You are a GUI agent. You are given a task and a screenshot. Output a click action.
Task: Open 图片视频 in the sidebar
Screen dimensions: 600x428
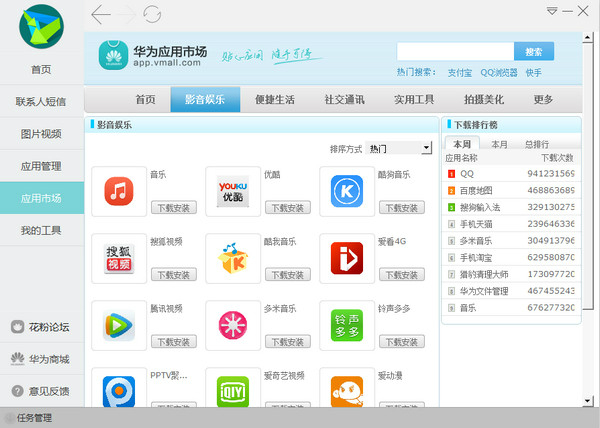tap(41, 134)
